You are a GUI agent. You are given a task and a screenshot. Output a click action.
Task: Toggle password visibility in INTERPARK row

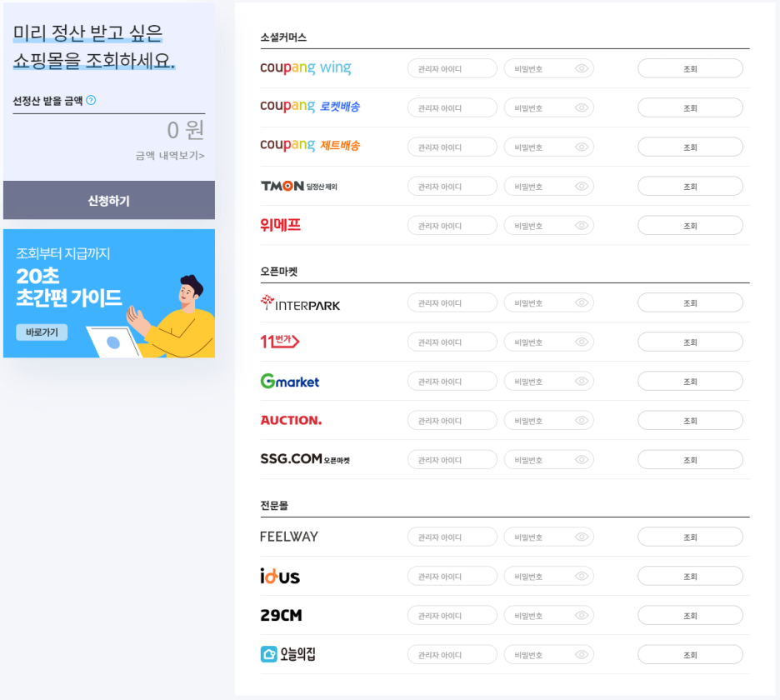(x=582, y=303)
